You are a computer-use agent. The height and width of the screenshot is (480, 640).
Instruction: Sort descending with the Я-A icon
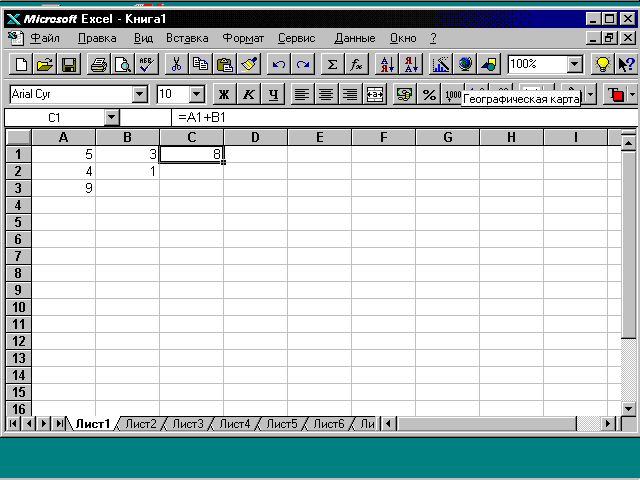(x=411, y=64)
